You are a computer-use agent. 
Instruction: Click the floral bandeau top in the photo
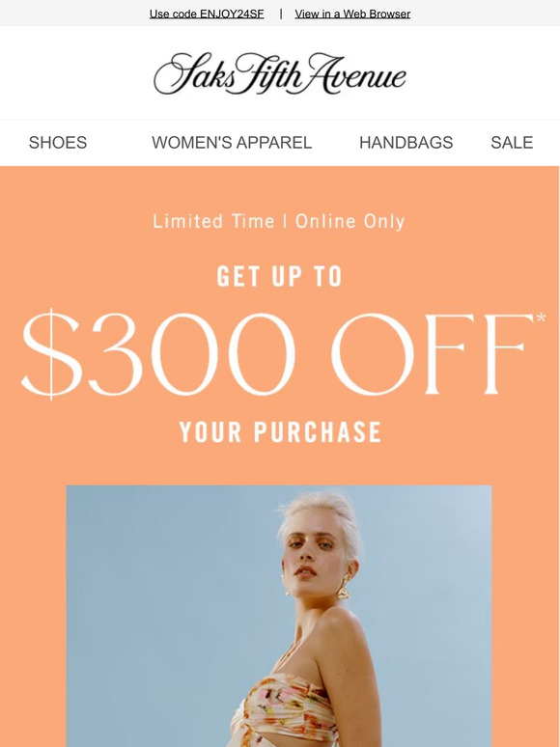(284, 707)
